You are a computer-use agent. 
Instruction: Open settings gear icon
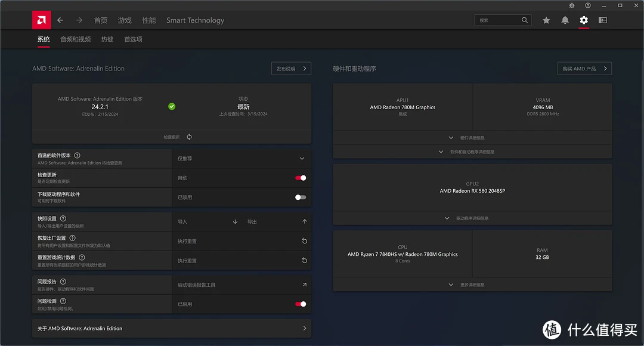click(x=584, y=20)
